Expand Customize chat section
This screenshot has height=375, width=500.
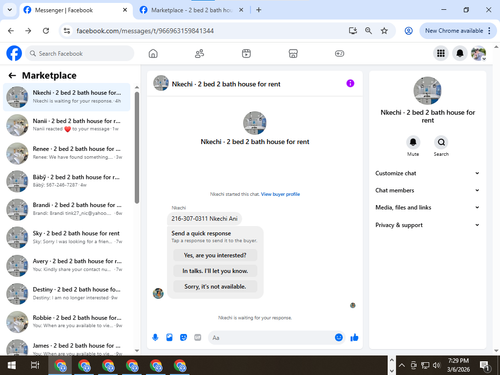coord(427,173)
